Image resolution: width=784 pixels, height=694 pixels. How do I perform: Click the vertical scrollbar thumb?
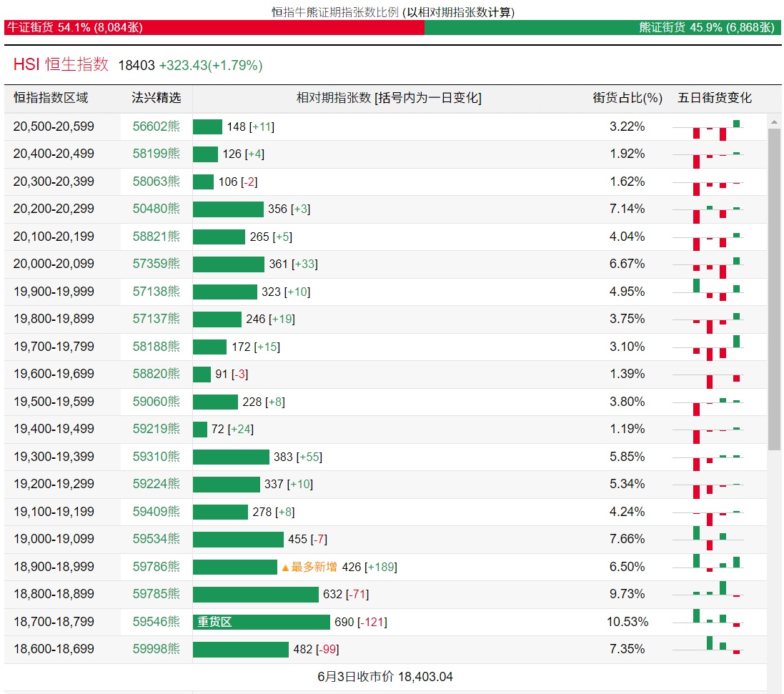pyautogui.click(x=774, y=286)
